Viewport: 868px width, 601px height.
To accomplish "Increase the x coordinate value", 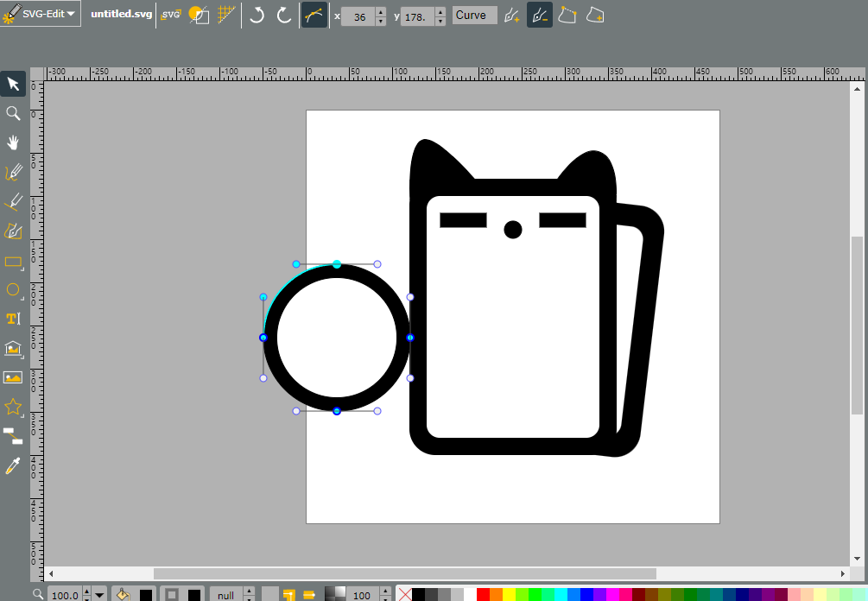I will point(381,12).
